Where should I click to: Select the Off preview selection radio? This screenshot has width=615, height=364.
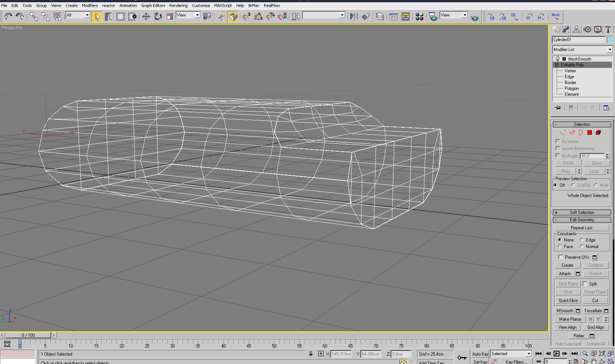click(555, 185)
